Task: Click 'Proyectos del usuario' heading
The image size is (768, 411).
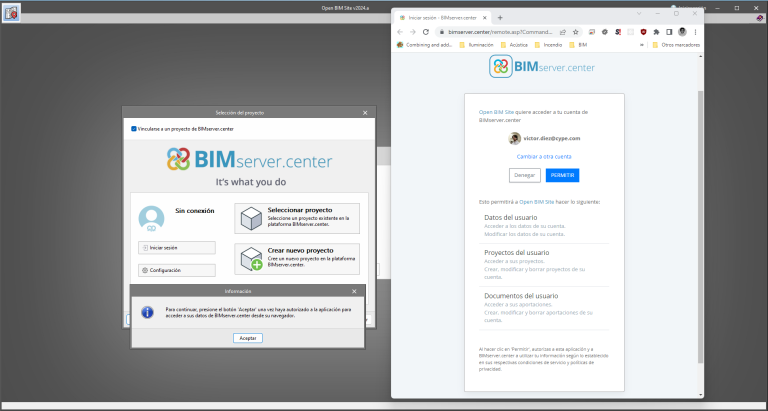Action: point(517,253)
